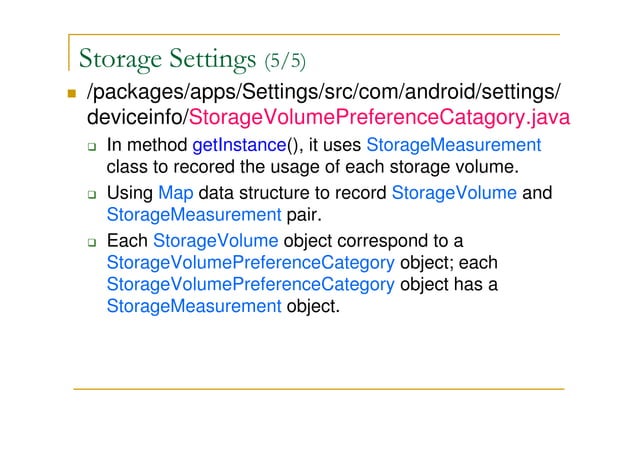Click "StorageVolumePreferenceCategory" before "object has a"
Screen dimensions: 638x451
pyautogui.click(x=250, y=284)
